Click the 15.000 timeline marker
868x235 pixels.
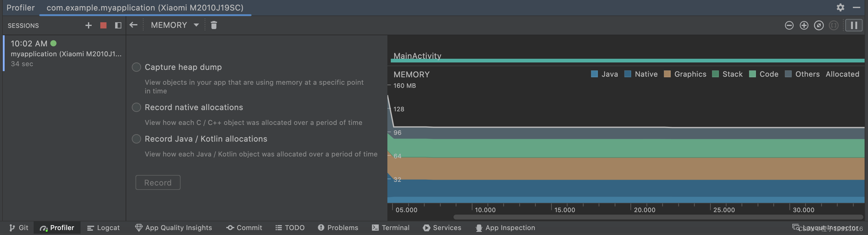565,210
